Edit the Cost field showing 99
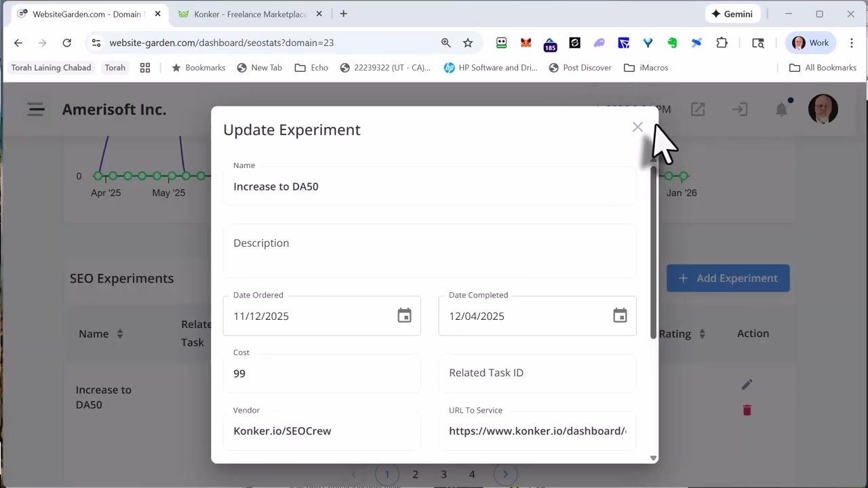The width and height of the screenshot is (868, 488). point(321,373)
